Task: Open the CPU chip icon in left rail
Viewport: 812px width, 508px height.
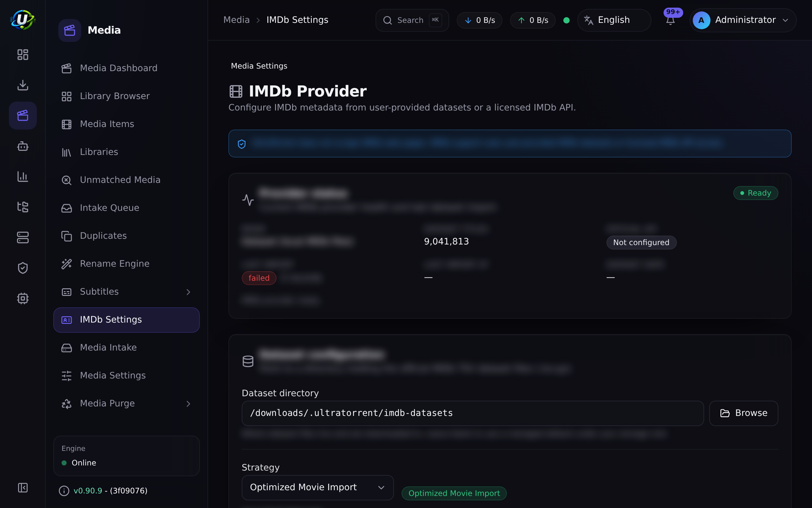Action: pos(23,298)
